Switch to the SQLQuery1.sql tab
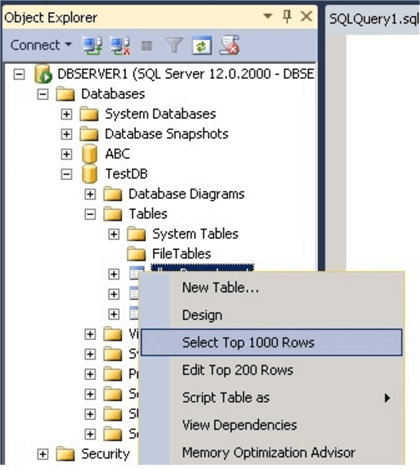Screen dimensions: 420x470 373,19
